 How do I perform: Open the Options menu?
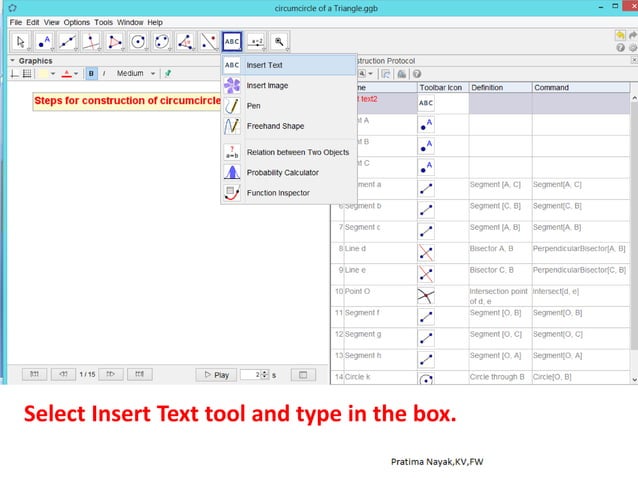[x=77, y=22]
